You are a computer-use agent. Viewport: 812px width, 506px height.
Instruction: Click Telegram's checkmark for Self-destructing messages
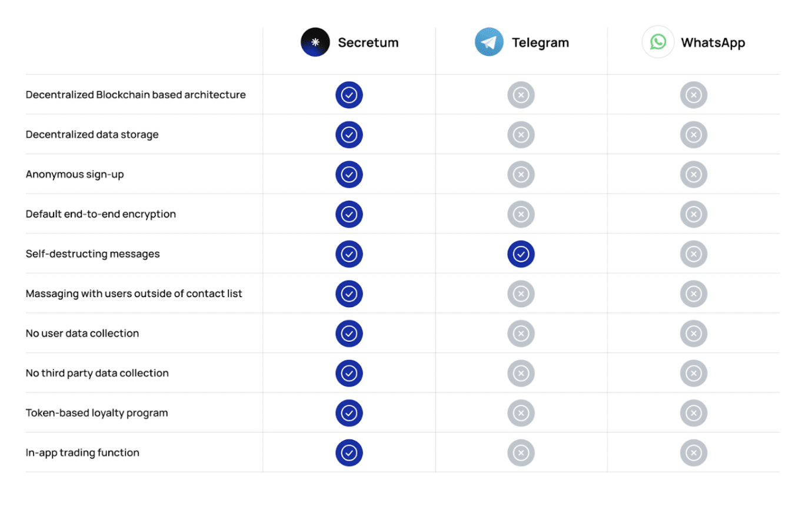point(521,254)
